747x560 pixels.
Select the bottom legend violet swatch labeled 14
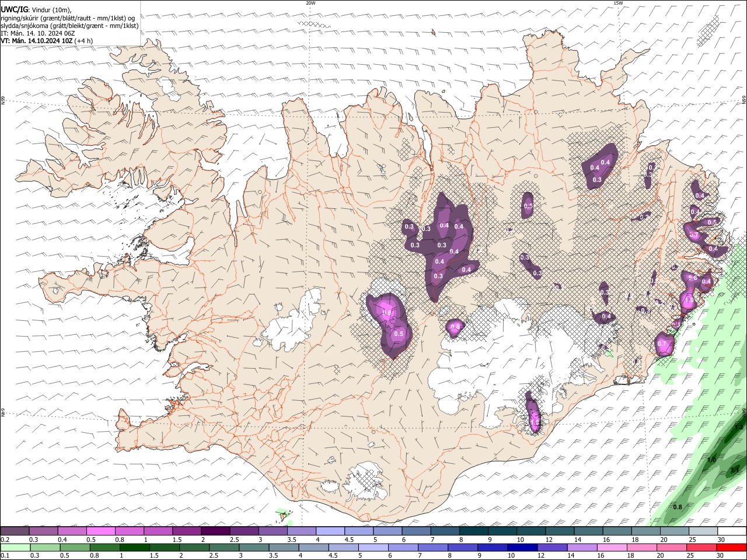coord(581,548)
